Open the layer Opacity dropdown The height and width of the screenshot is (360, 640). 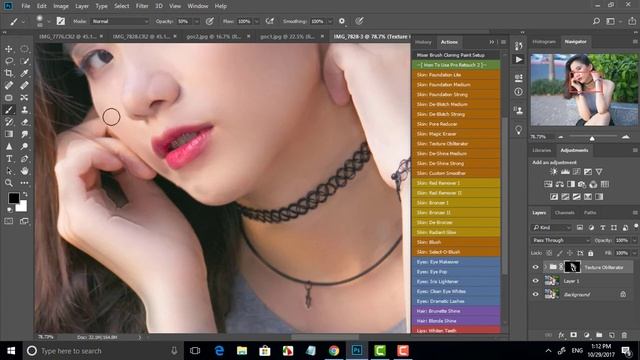click(634, 240)
